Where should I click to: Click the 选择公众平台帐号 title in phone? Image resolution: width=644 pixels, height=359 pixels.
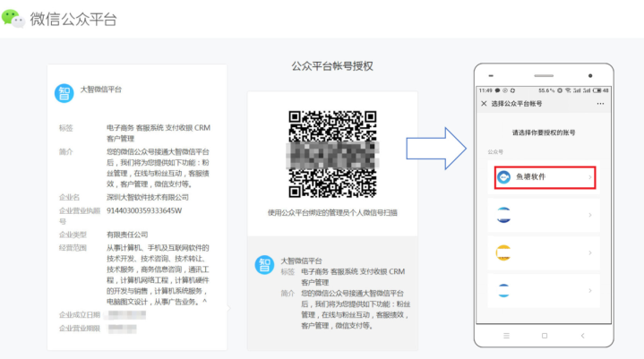[x=517, y=103]
